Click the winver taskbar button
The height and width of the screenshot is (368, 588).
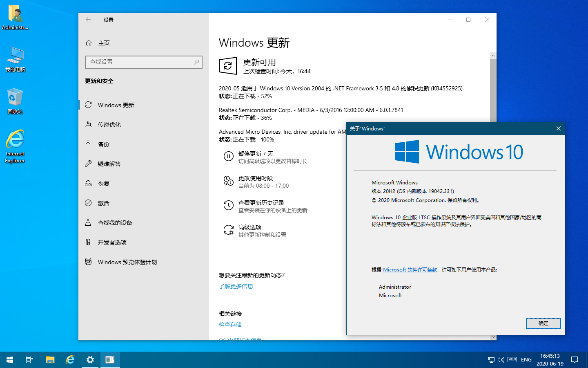[x=110, y=360]
